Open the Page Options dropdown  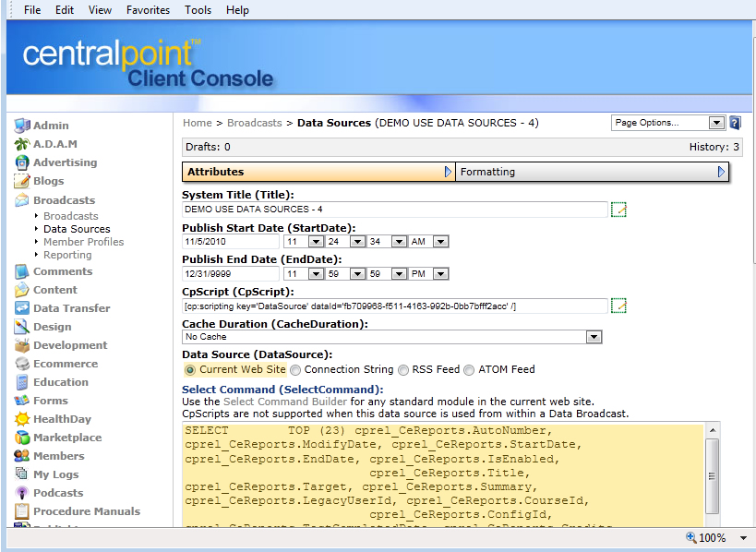(x=667, y=123)
